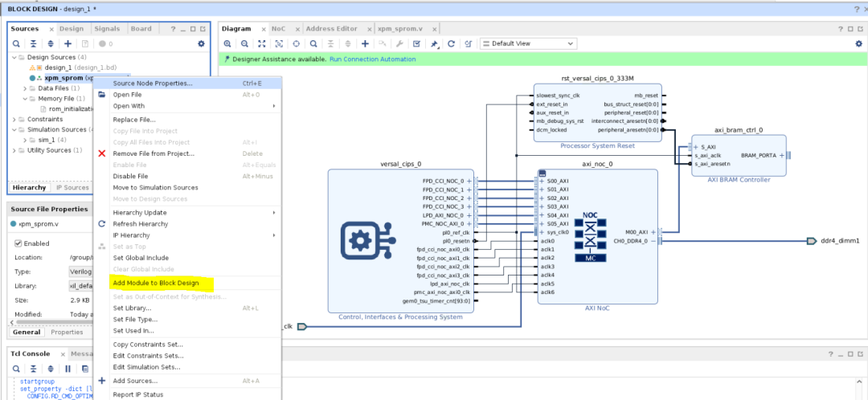Open Diagram settings gear icon
The image size is (868, 400).
coord(859,43)
